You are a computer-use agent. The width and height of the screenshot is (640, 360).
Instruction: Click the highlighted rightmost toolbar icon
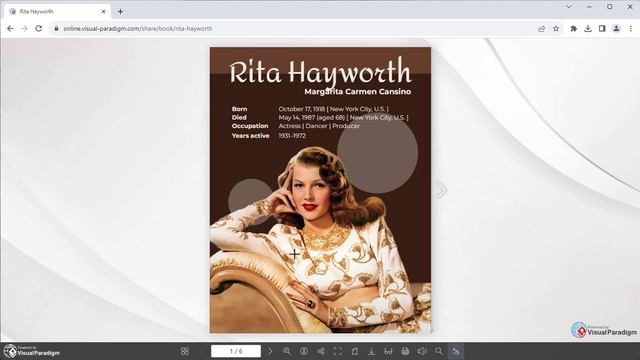[x=456, y=351]
